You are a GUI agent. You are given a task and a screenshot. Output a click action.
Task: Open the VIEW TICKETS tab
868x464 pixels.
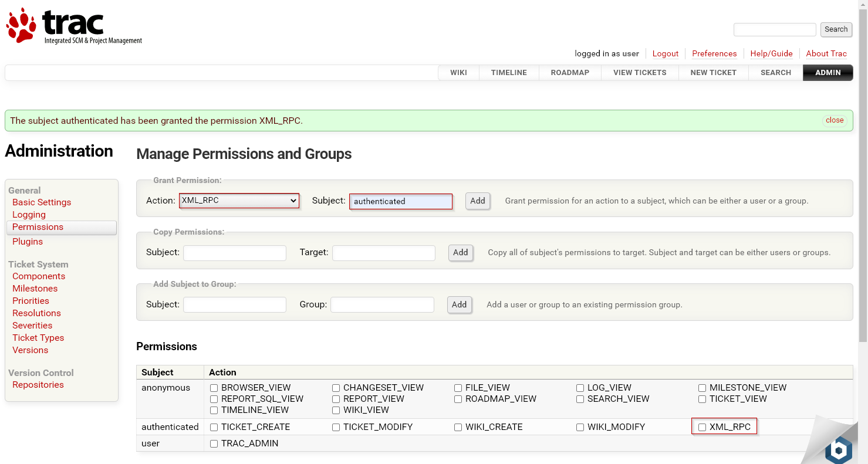[x=640, y=72]
